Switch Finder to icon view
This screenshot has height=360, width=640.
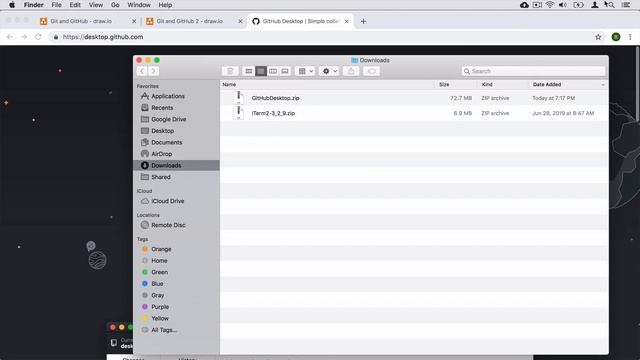point(248,71)
